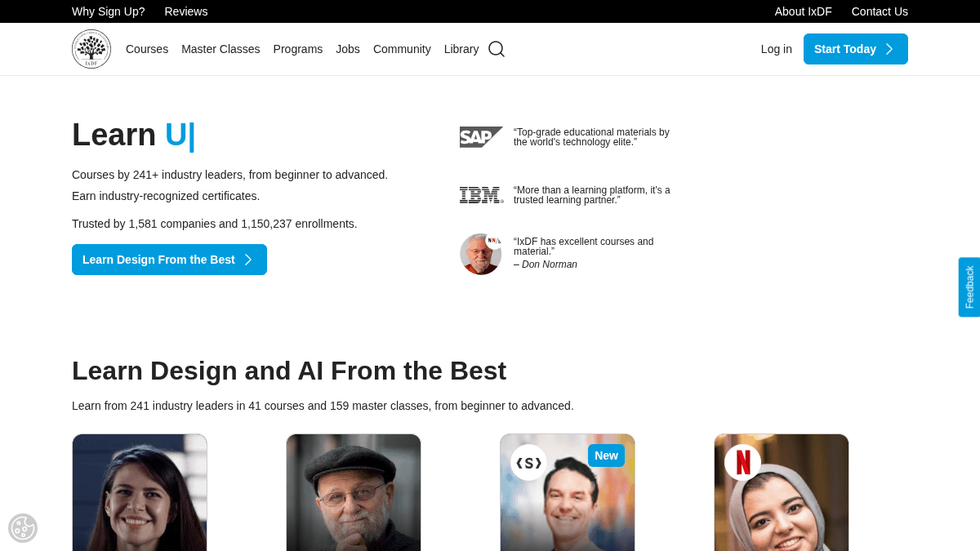
Task: Click 'Earn industry-recognized certificates.' text
Action: [166, 196]
